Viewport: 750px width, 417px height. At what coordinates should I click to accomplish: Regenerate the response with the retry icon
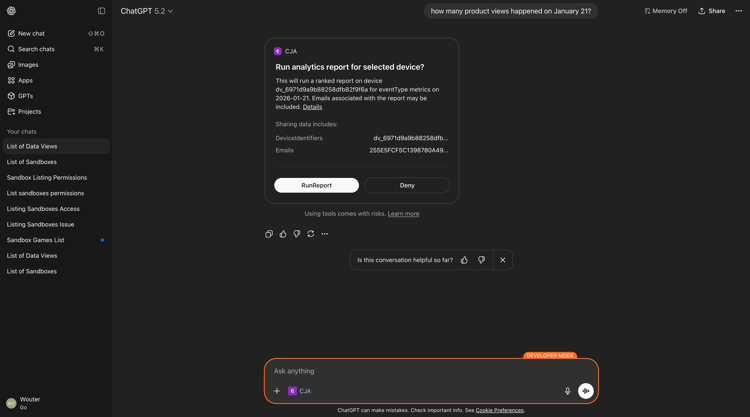point(311,234)
